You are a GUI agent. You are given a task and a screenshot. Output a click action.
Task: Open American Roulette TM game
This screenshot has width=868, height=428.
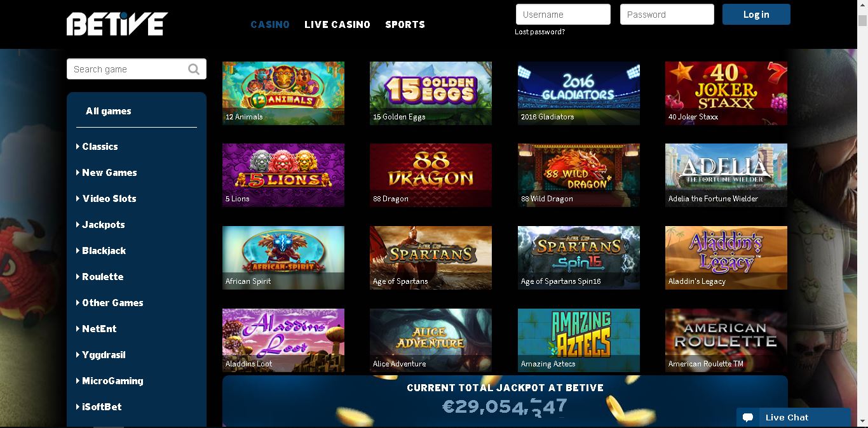726,340
